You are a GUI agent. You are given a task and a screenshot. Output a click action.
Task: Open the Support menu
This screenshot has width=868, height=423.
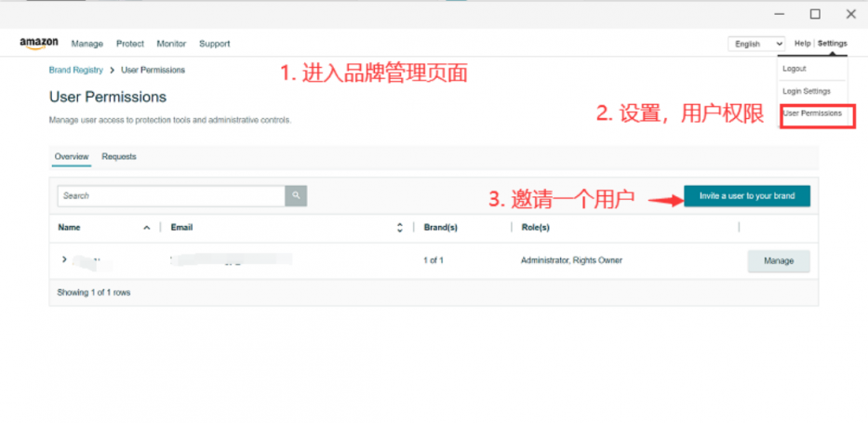point(214,44)
